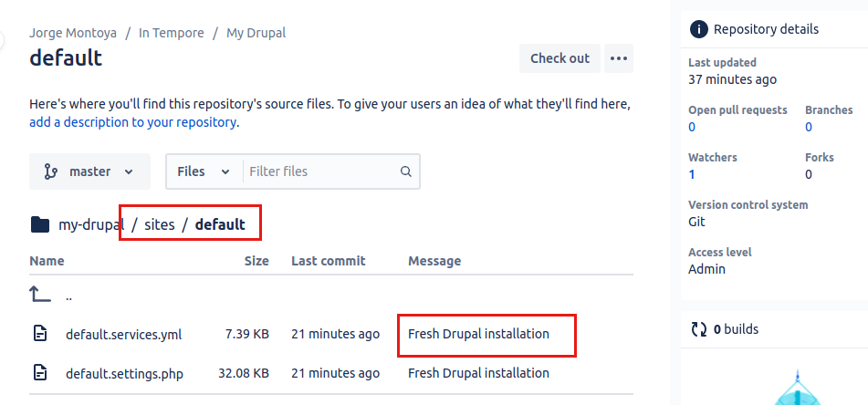Expand the Files dropdown selector
This screenshot has height=405, width=868.
pyautogui.click(x=204, y=171)
